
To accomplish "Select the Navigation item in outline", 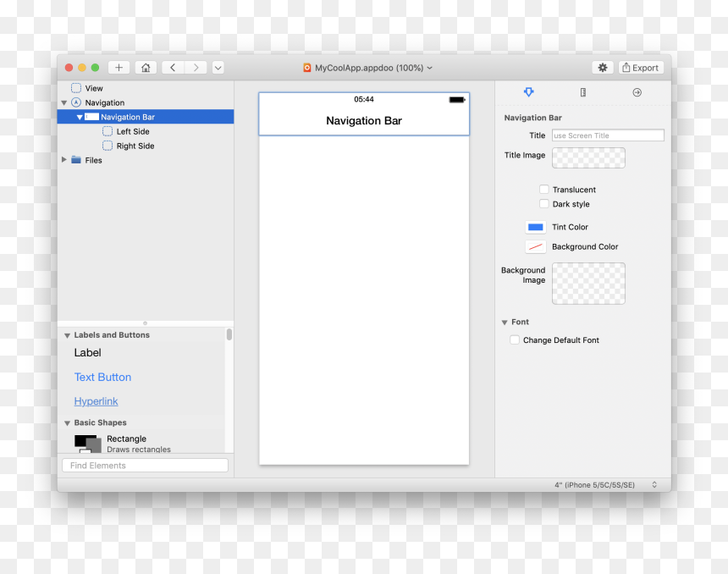I will [104, 102].
